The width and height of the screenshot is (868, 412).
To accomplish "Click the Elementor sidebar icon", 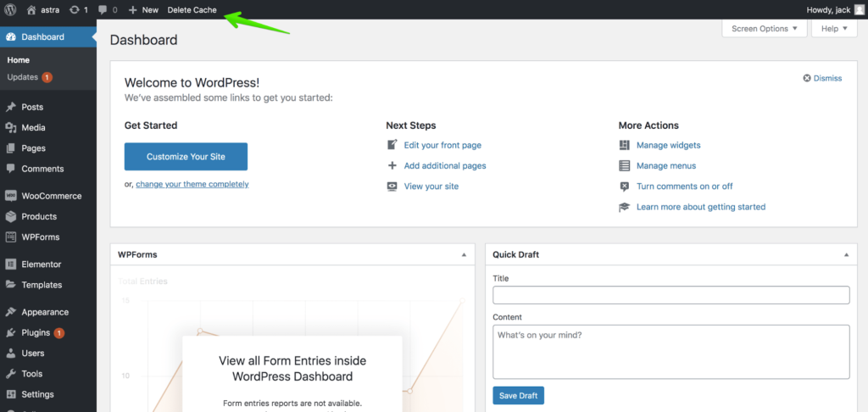I will (10, 264).
